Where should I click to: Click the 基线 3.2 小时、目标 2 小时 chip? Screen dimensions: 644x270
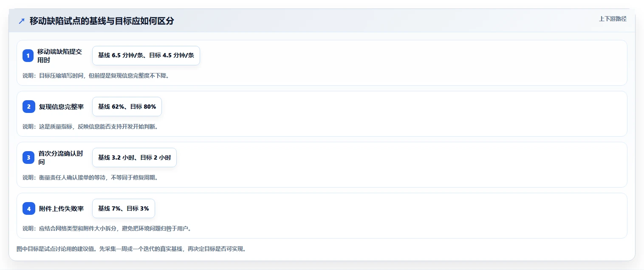pos(134,157)
